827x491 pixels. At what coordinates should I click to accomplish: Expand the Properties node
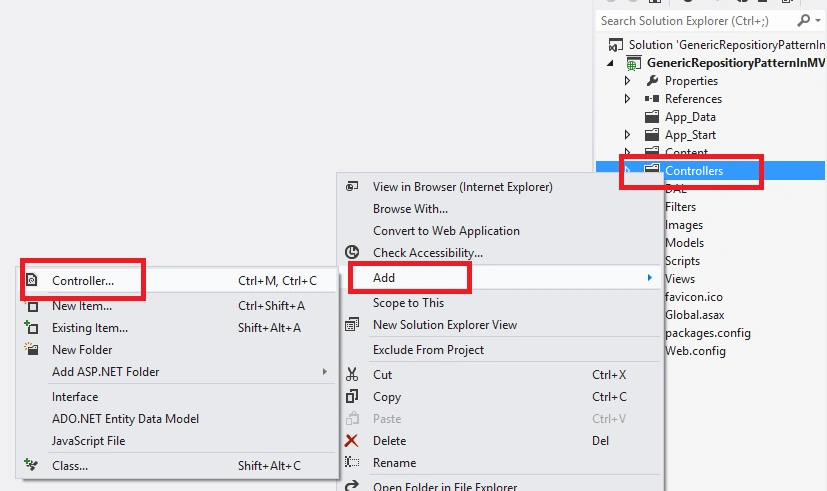[x=627, y=81]
